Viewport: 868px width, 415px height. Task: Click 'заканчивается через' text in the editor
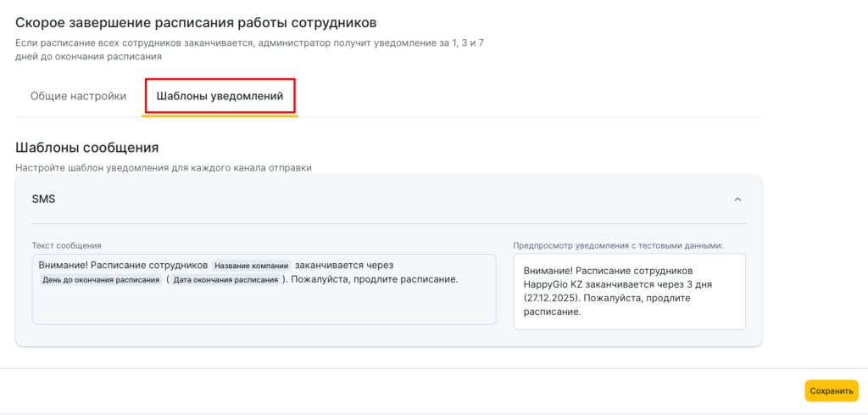point(344,266)
